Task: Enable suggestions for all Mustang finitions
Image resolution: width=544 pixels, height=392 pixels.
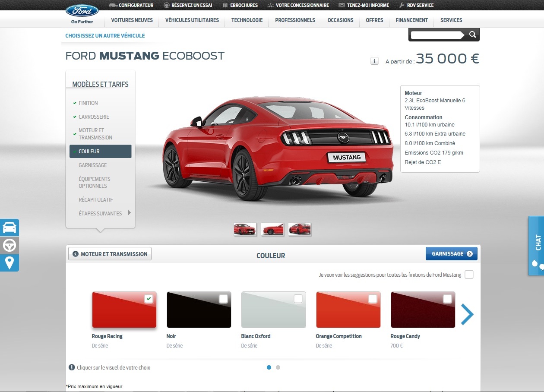Action: pyautogui.click(x=469, y=275)
